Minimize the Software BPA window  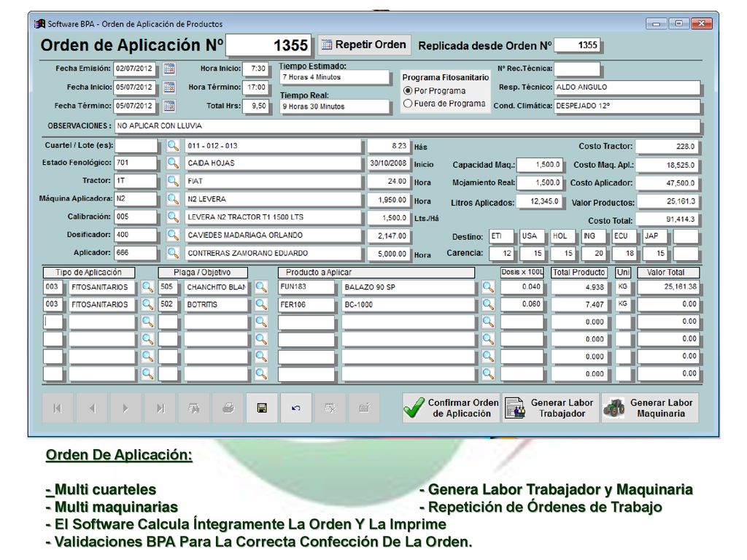click(x=657, y=23)
